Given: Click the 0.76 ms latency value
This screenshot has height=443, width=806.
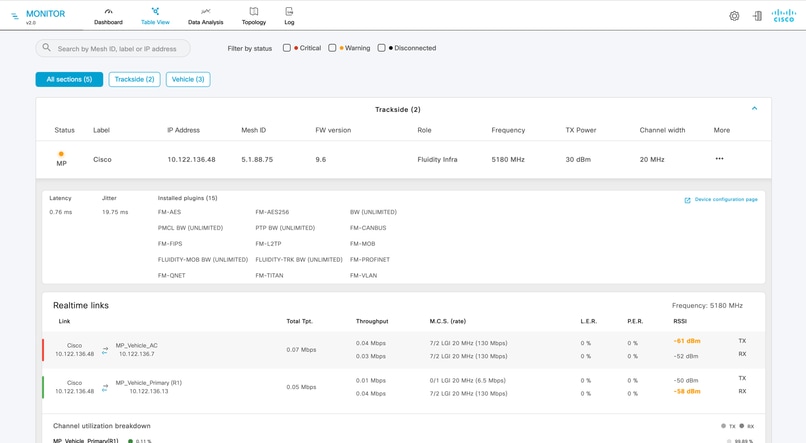Looking at the screenshot, I should 61,212.
